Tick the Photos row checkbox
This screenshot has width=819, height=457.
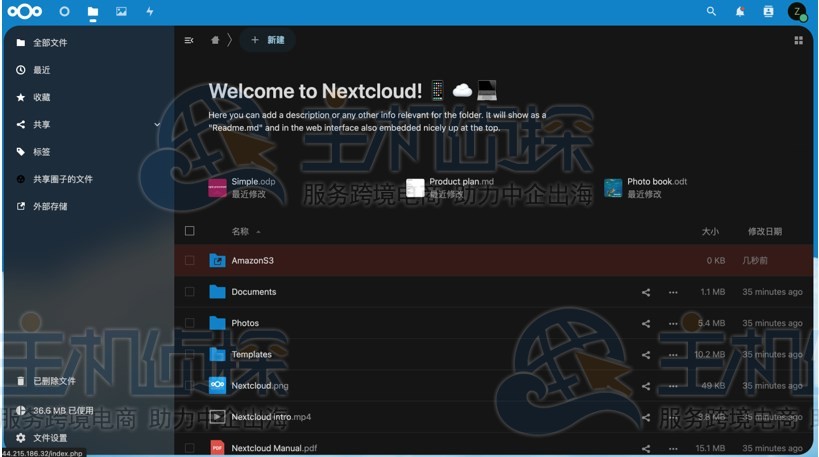[190, 323]
